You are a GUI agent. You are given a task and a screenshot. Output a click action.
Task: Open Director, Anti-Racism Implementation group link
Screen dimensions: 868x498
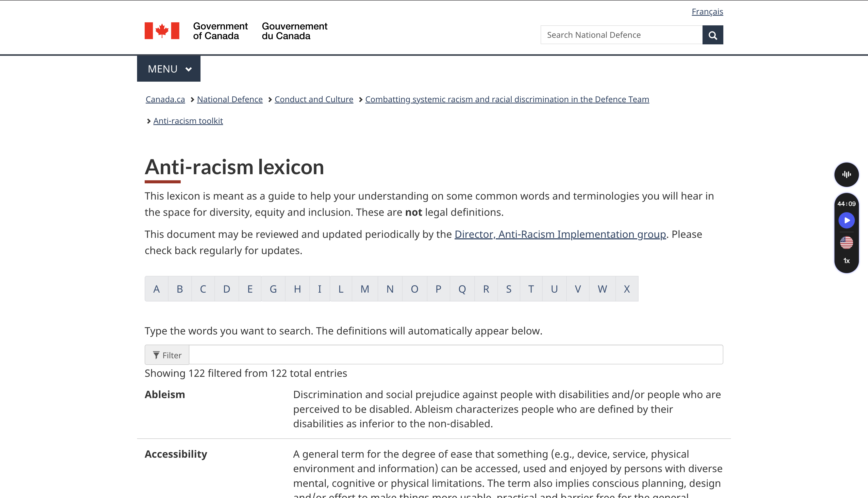click(560, 234)
